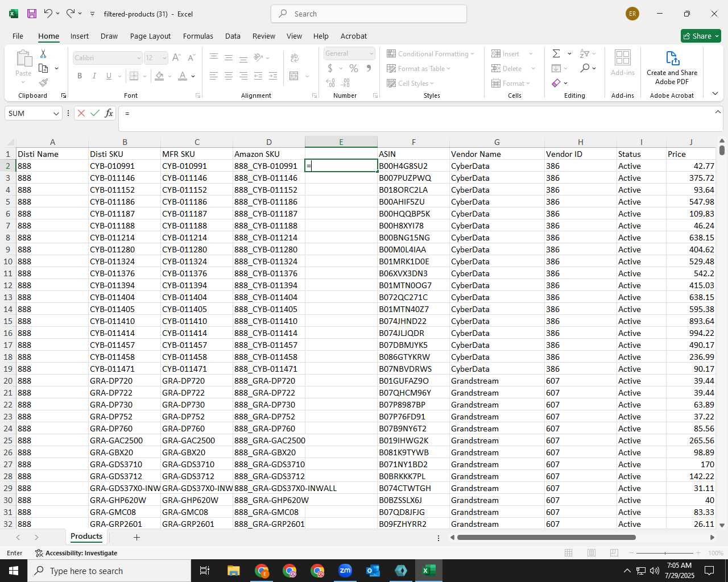The height and width of the screenshot is (582, 728).
Task: Expand the Name Box dropdown showing SUM
Action: click(56, 114)
